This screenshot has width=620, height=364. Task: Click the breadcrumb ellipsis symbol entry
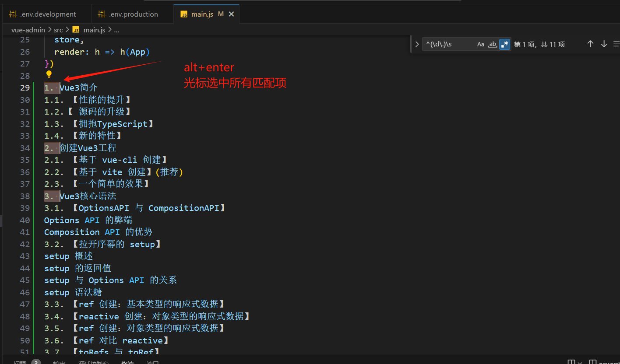(116, 30)
